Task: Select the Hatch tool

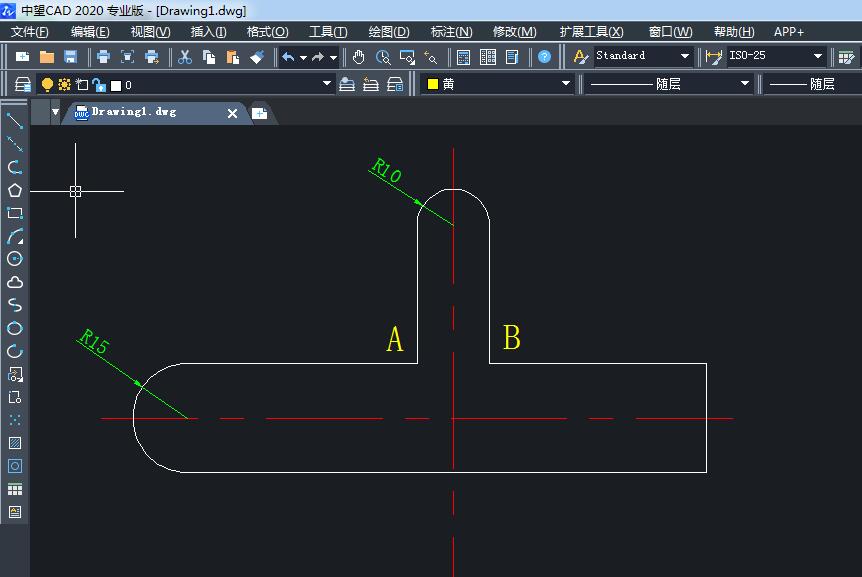Action: [x=15, y=443]
